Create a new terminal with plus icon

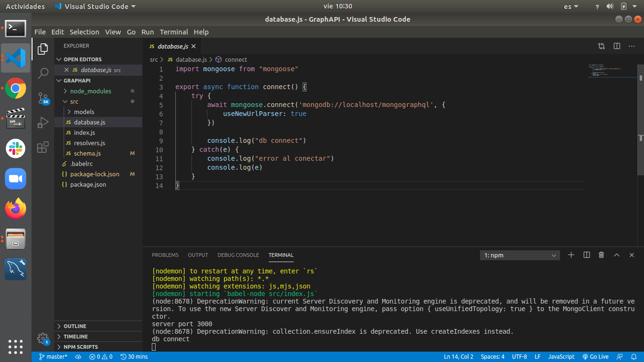(x=571, y=255)
